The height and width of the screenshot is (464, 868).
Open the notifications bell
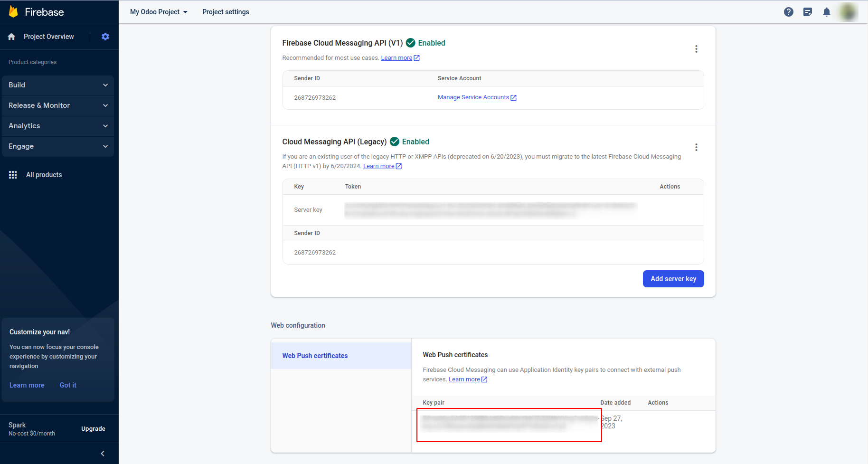826,12
